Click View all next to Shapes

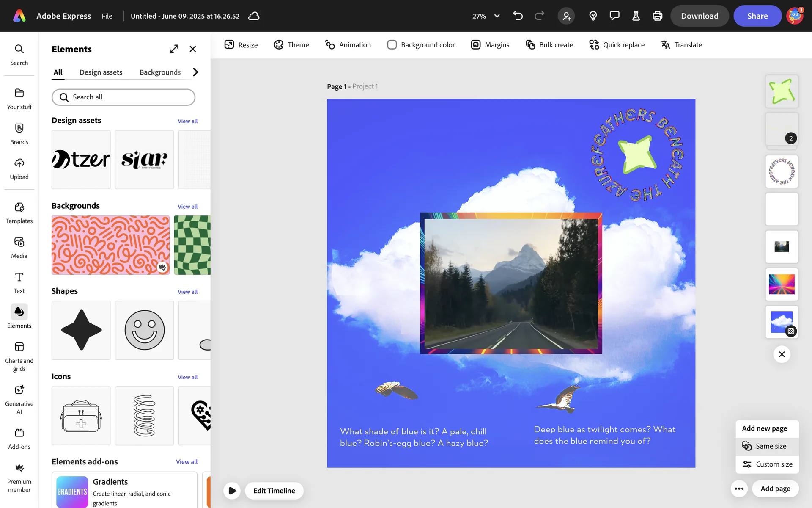click(x=187, y=292)
